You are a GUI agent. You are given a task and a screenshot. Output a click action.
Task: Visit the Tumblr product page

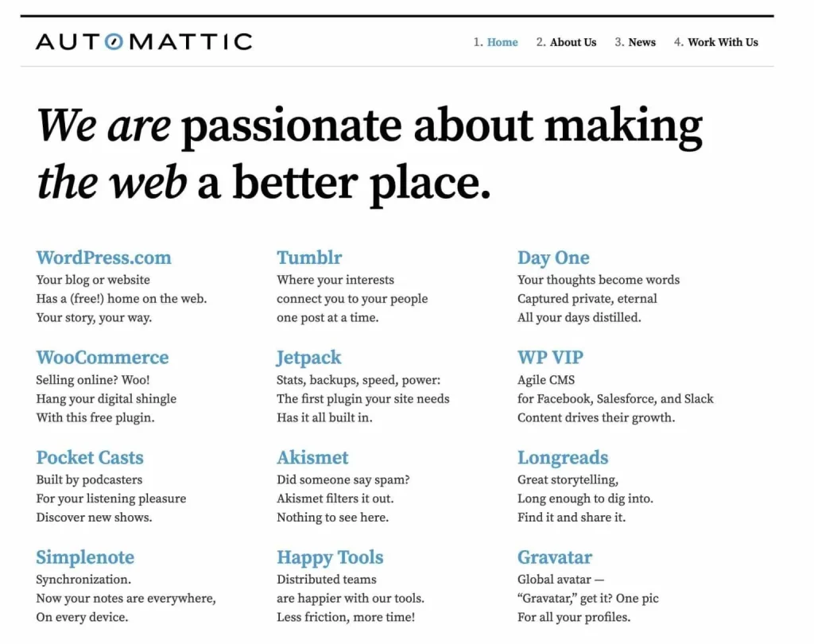point(308,258)
